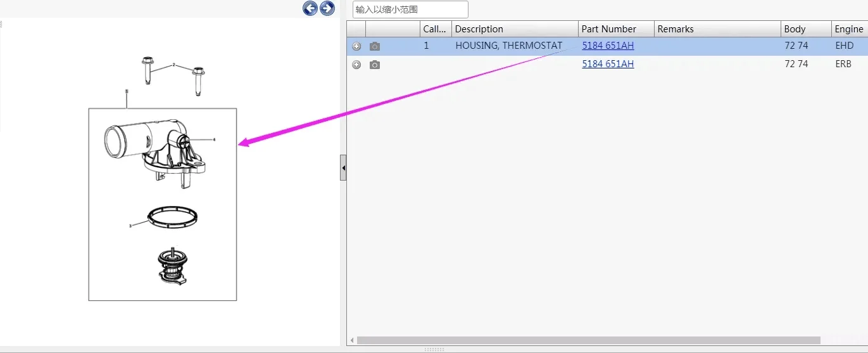Open part number link in the ERB row
Screen dimensions: 868x353
[608, 64]
